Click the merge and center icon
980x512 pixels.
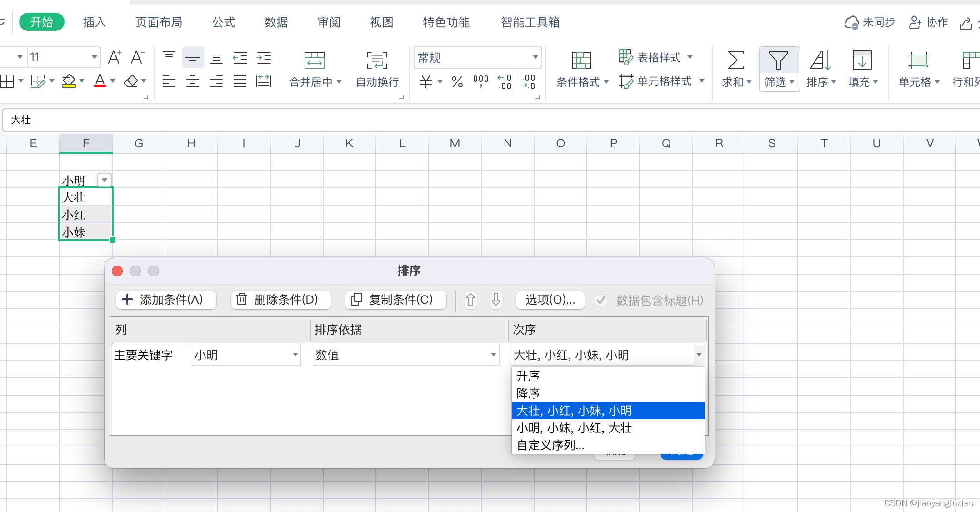tap(315, 60)
